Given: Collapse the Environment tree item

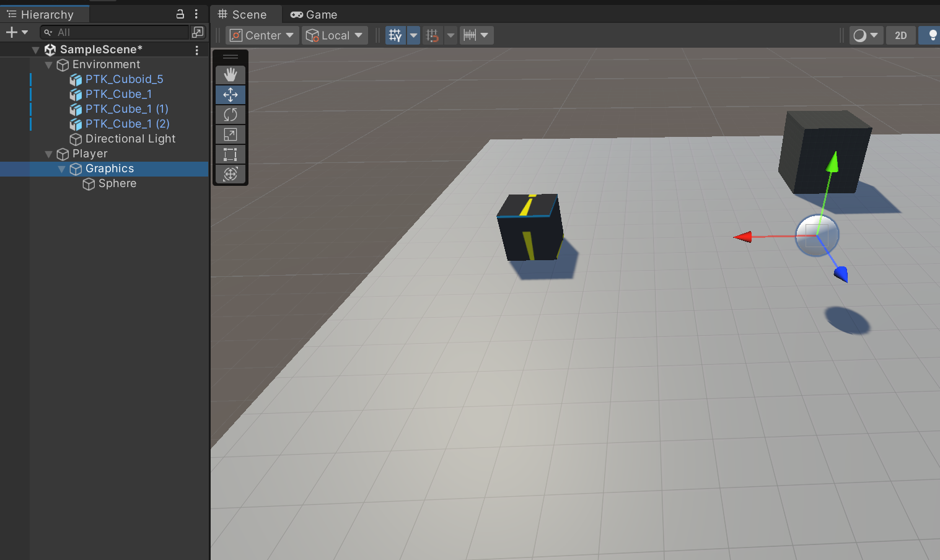Looking at the screenshot, I should [x=49, y=65].
